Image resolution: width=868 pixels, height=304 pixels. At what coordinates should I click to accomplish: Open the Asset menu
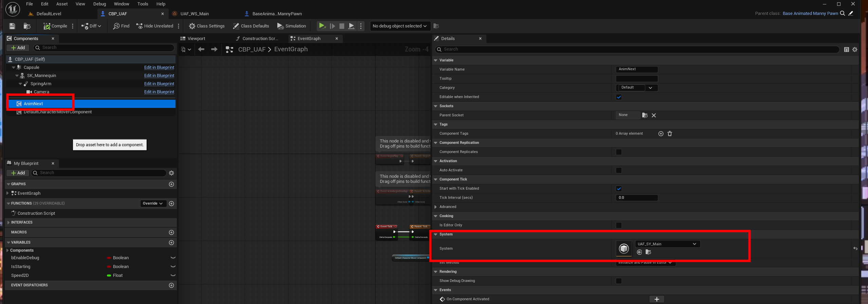click(62, 4)
